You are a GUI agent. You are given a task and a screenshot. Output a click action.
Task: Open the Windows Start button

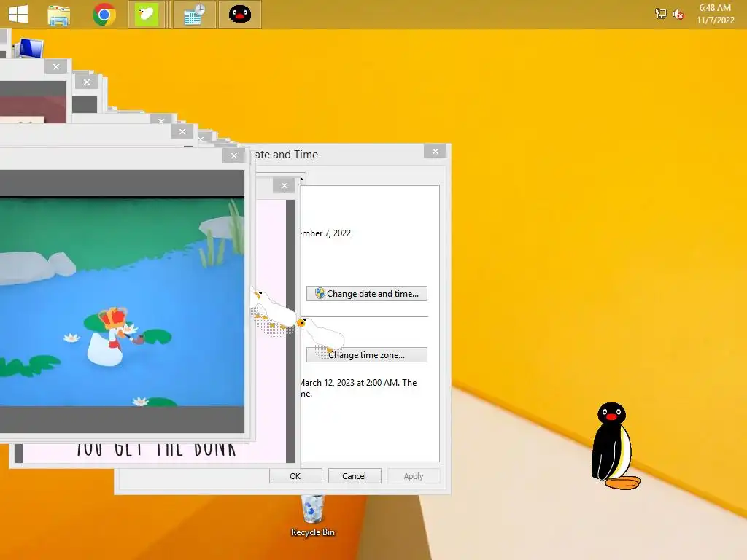coord(18,14)
